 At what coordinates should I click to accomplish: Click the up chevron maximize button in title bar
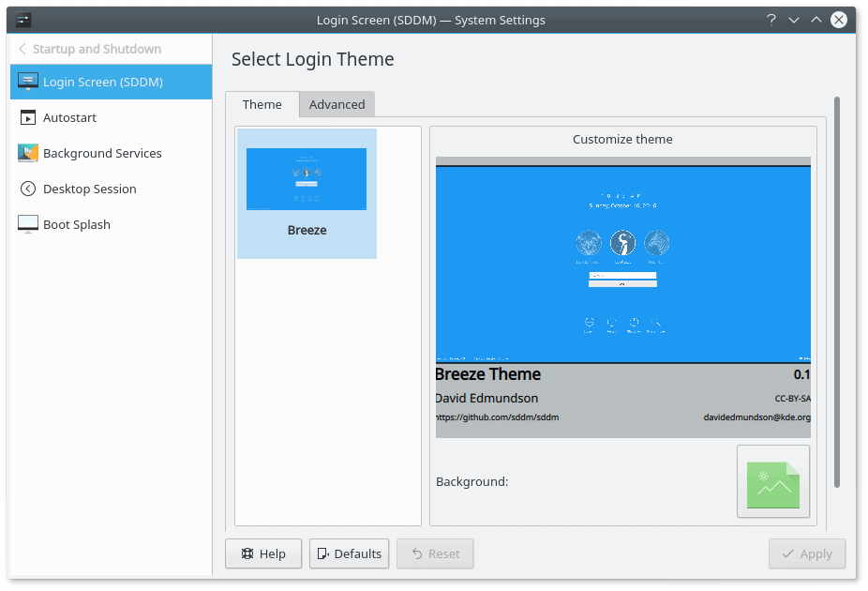(x=816, y=20)
